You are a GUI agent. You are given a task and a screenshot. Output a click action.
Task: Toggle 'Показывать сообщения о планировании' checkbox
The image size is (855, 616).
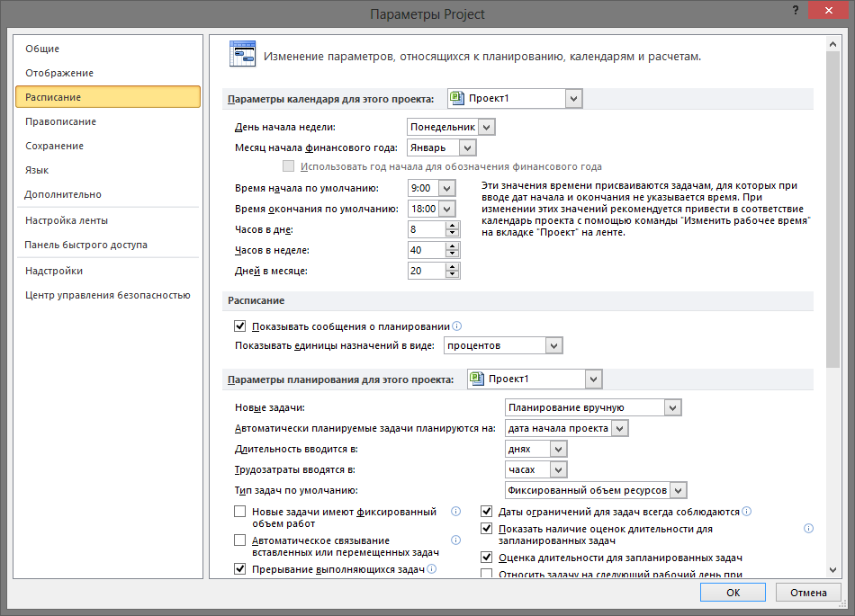click(240, 326)
